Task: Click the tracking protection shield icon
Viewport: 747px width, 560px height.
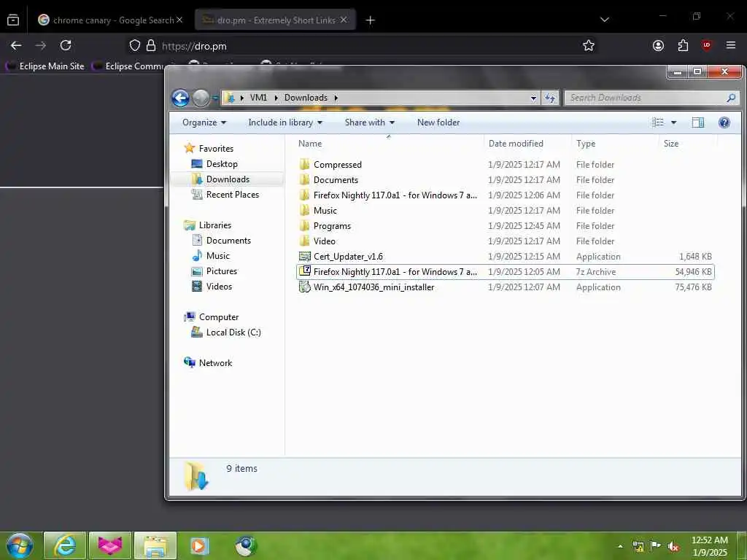Action: 135,45
